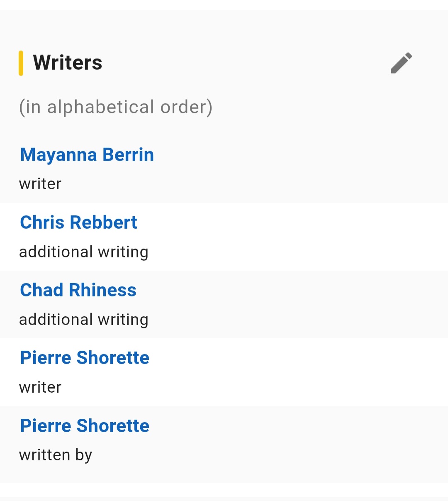Screen dimensions: 448x501
Task: Click the yellow accent bar beside Writers
Action: 21,63
